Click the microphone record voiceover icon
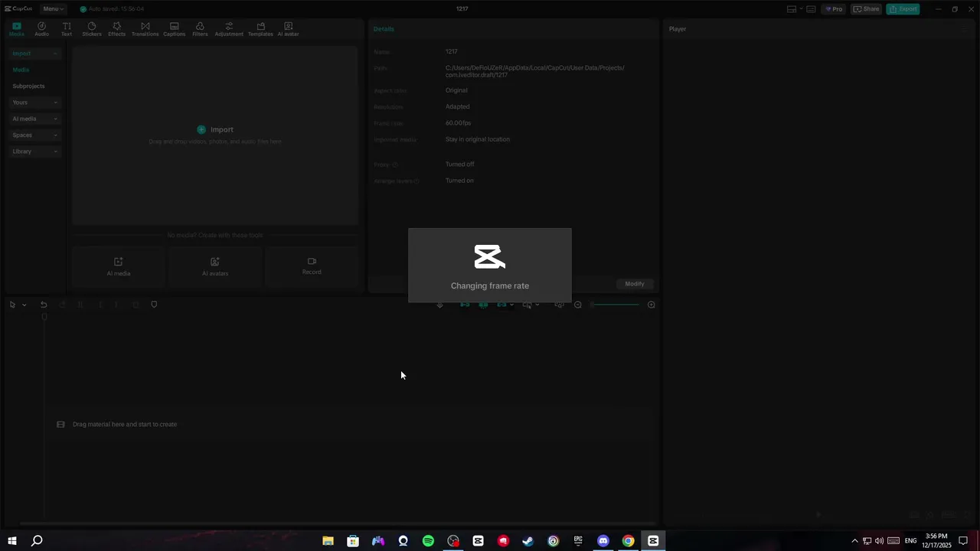Image resolution: width=980 pixels, height=551 pixels. coord(440,305)
